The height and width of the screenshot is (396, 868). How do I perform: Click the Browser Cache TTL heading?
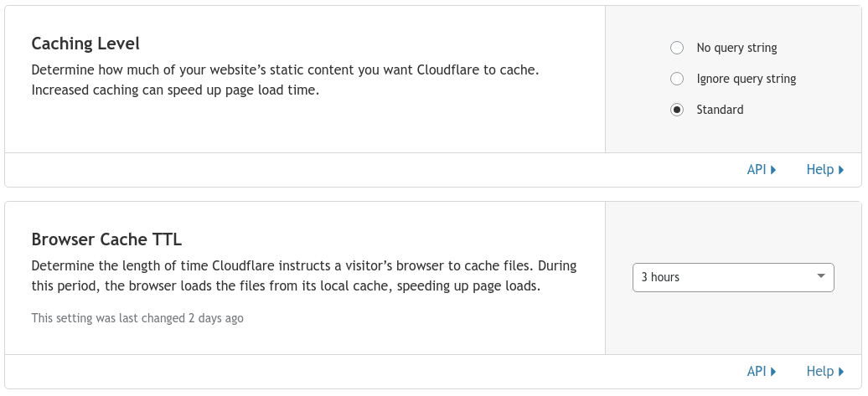(x=106, y=239)
